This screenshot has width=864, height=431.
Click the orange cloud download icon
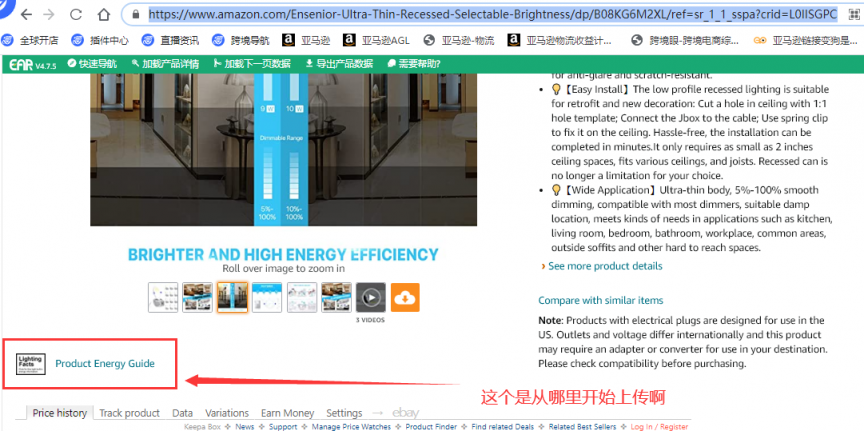[405, 298]
